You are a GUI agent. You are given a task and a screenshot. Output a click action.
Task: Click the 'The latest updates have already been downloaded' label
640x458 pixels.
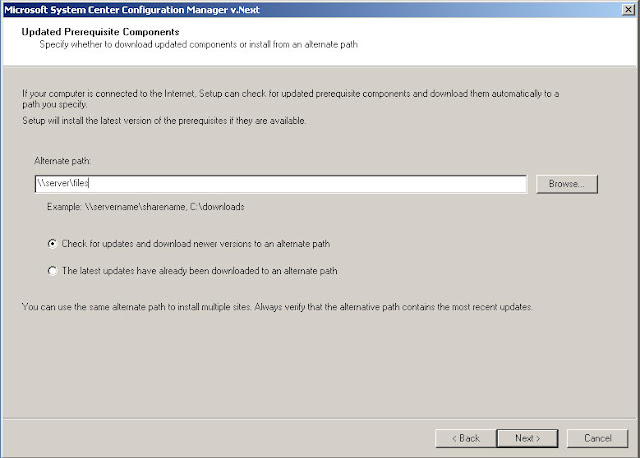[x=200, y=271]
